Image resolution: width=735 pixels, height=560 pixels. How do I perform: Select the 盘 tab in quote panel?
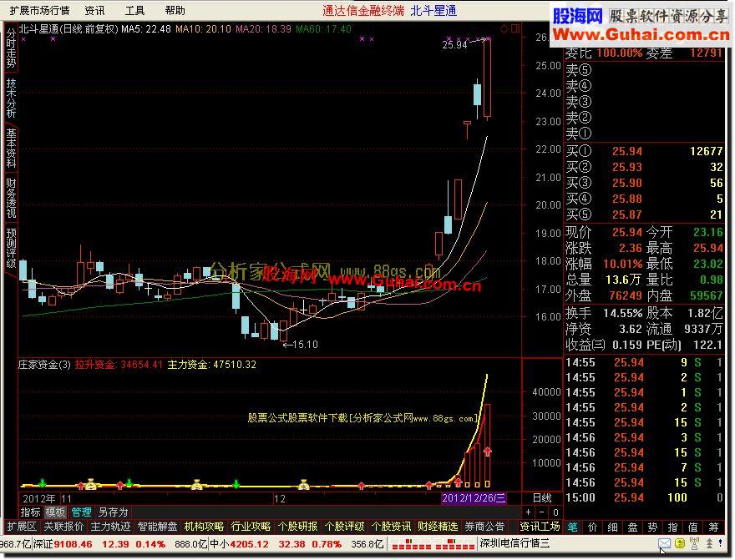(x=633, y=527)
